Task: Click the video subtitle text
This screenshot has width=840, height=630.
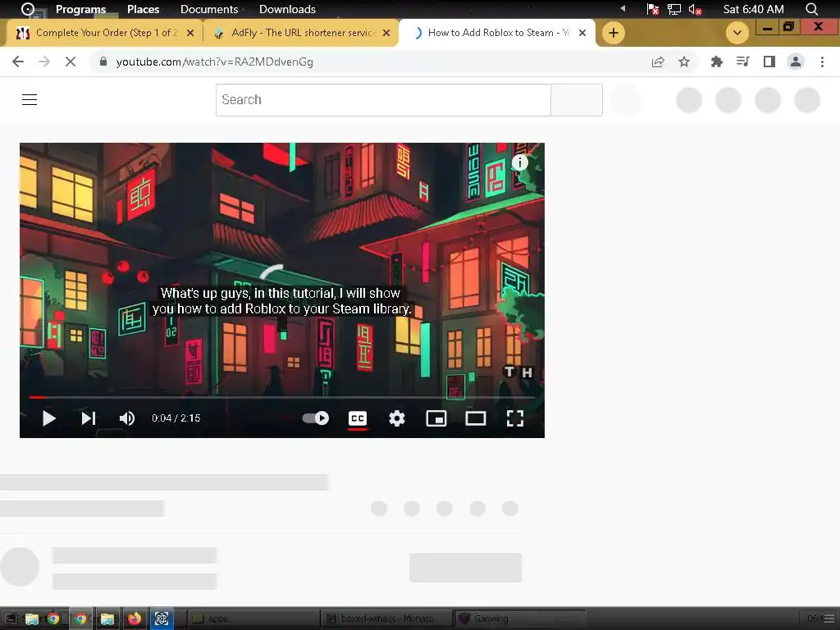Action: 282,301
